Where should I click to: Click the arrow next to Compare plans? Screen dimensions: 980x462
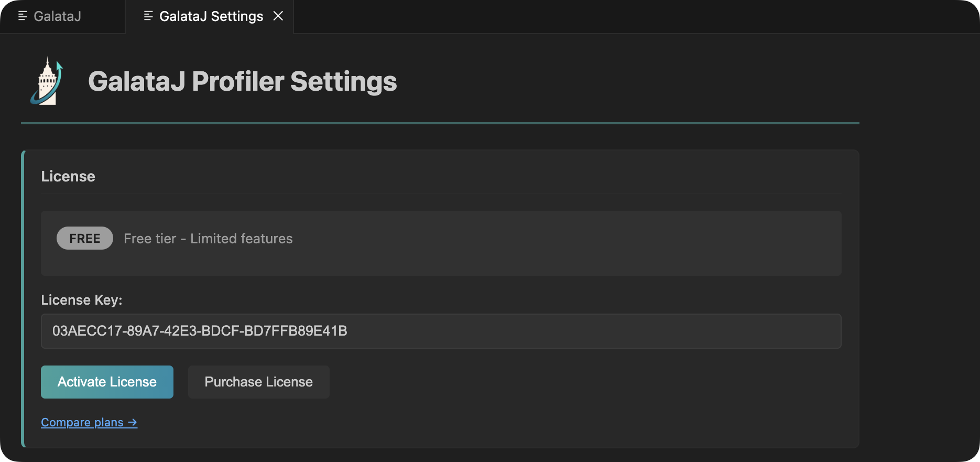(x=132, y=422)
